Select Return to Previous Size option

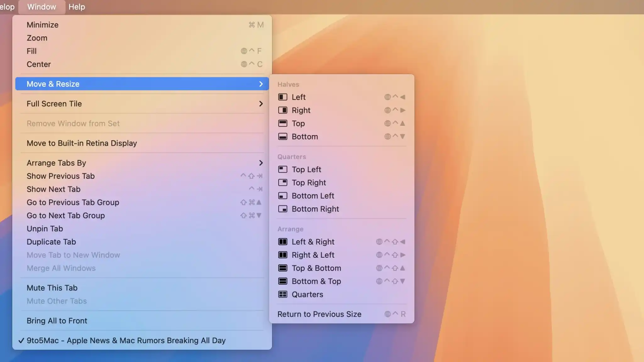(x=319, y=314)
